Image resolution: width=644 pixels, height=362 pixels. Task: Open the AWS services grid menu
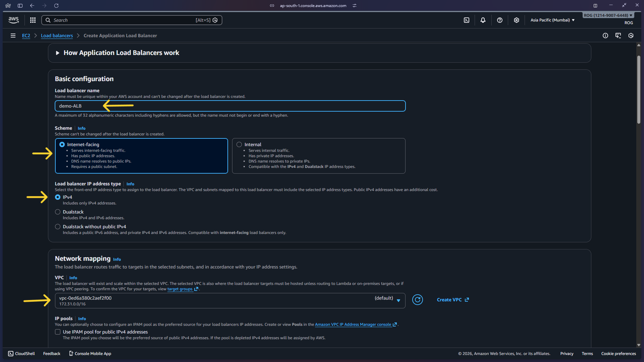point(33,20)
